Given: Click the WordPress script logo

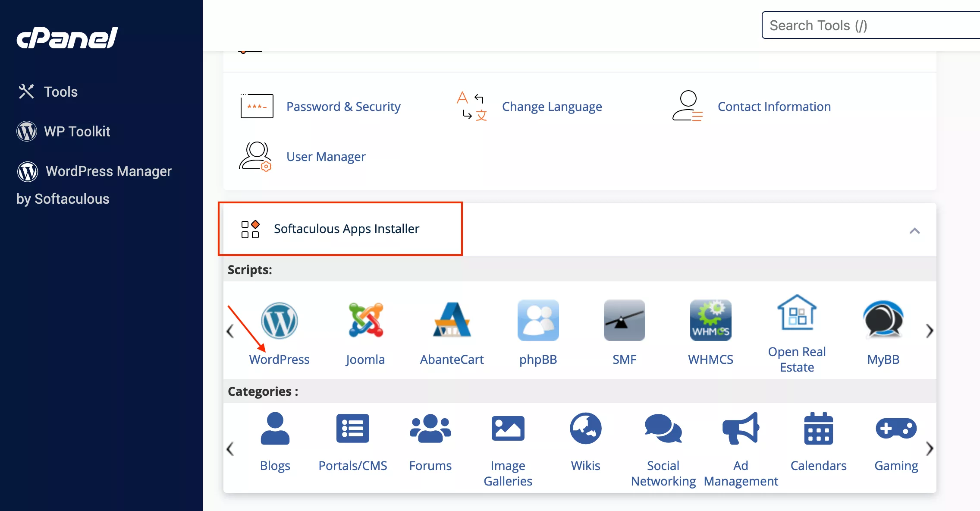Looking at the screenshot, I should pos(280,321).
